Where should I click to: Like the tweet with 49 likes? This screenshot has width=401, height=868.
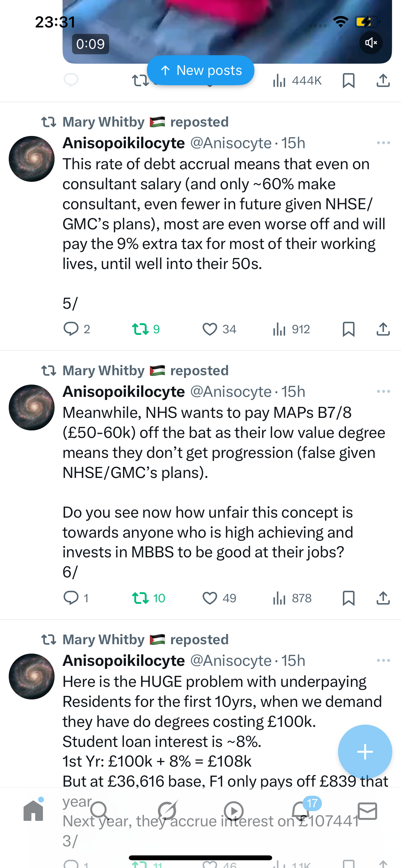pos(219,598)
